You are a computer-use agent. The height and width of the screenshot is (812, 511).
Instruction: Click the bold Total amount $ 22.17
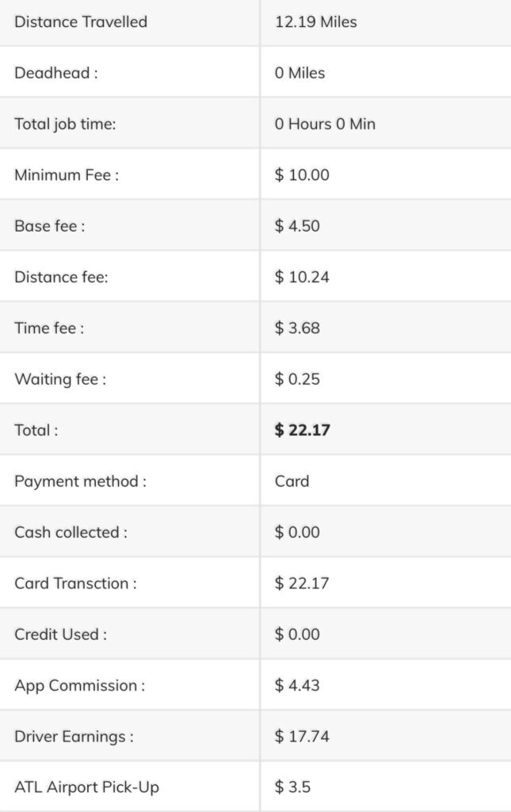point(302,430)
